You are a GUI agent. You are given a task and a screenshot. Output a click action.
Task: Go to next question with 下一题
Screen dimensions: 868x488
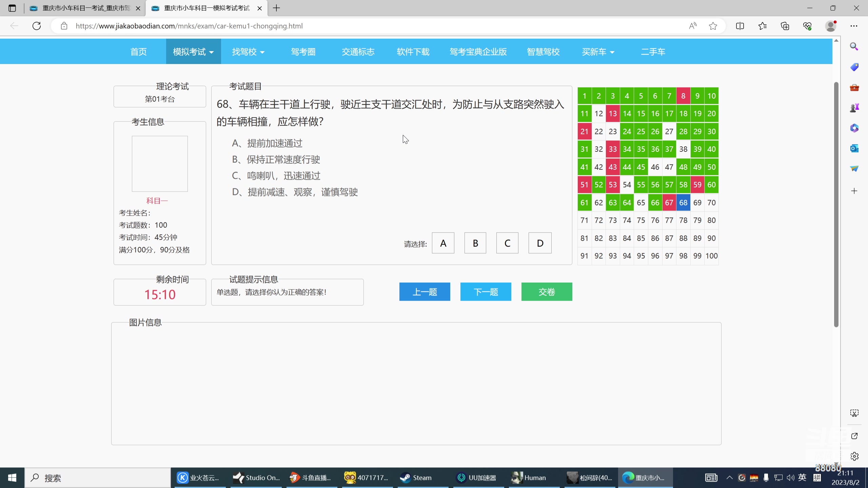coord(486,291)
